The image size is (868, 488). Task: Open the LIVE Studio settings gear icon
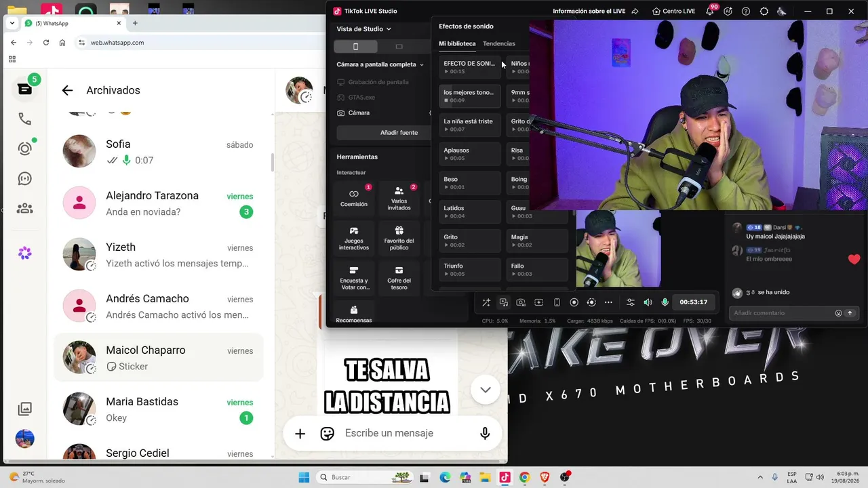click(764, 12)
